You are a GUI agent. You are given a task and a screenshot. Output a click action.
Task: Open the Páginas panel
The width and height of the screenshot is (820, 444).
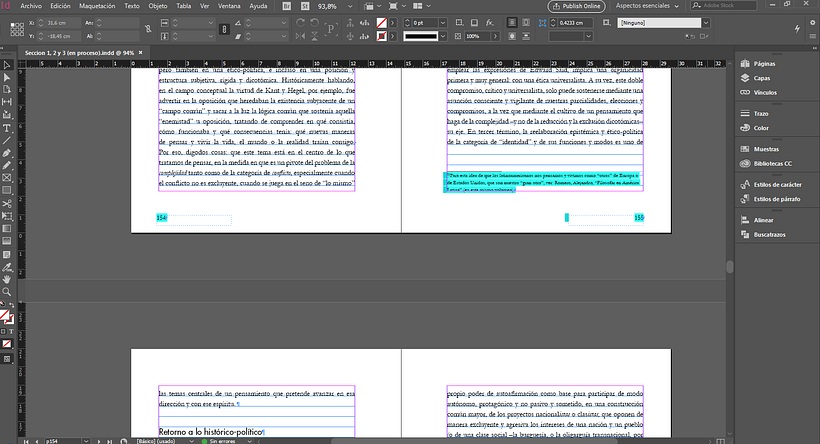pos(764,64)
